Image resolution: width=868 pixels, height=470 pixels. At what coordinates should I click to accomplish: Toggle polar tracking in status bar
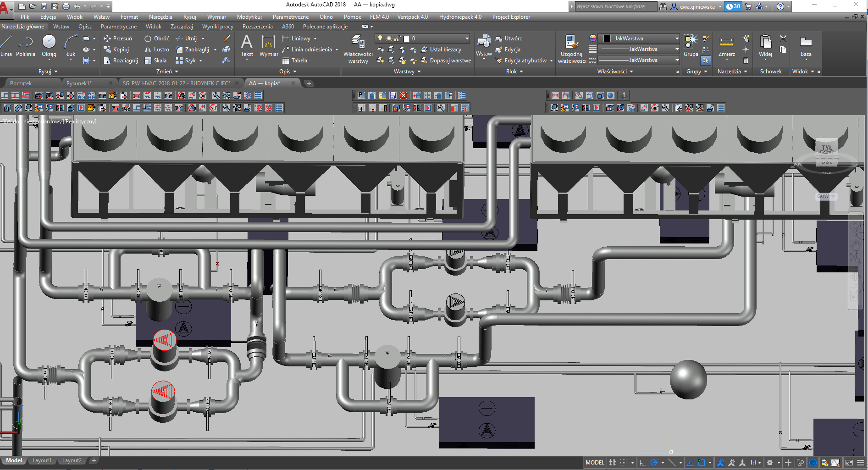654,463
